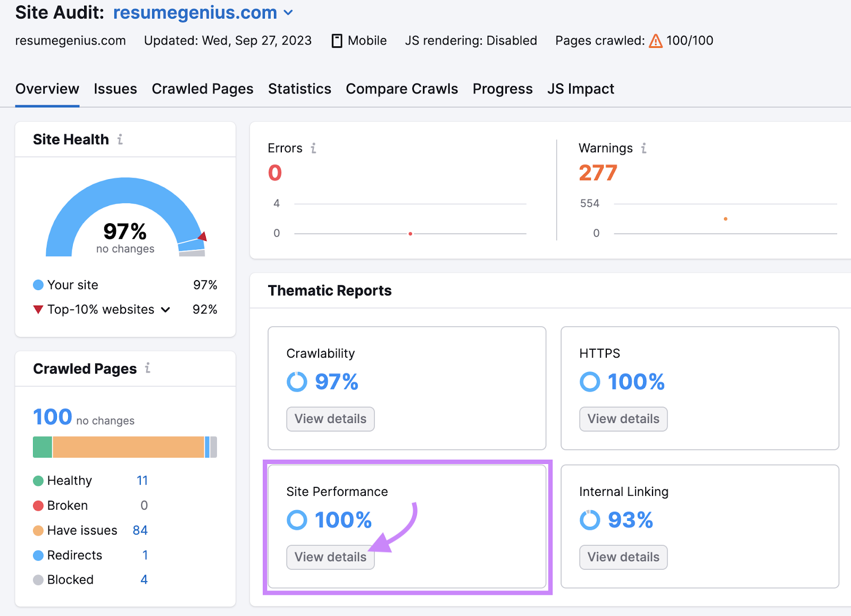Open the Errors info icon
This screenshot has width=851, height=616.
[314, 148]
